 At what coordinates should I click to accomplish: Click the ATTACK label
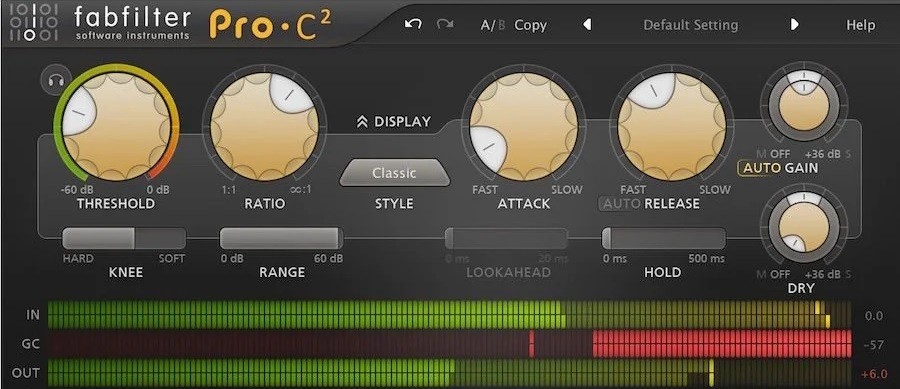pyautogui.click(x=523, y=204)
